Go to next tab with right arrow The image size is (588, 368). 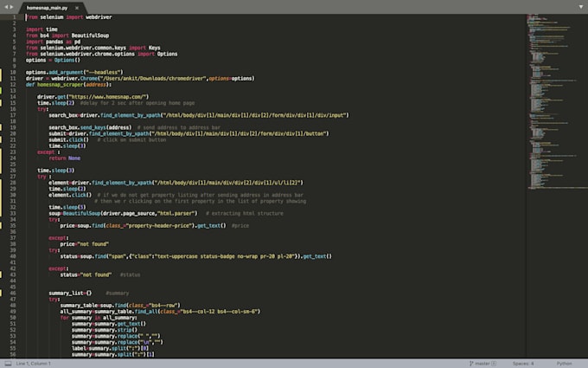click(11, 7)
